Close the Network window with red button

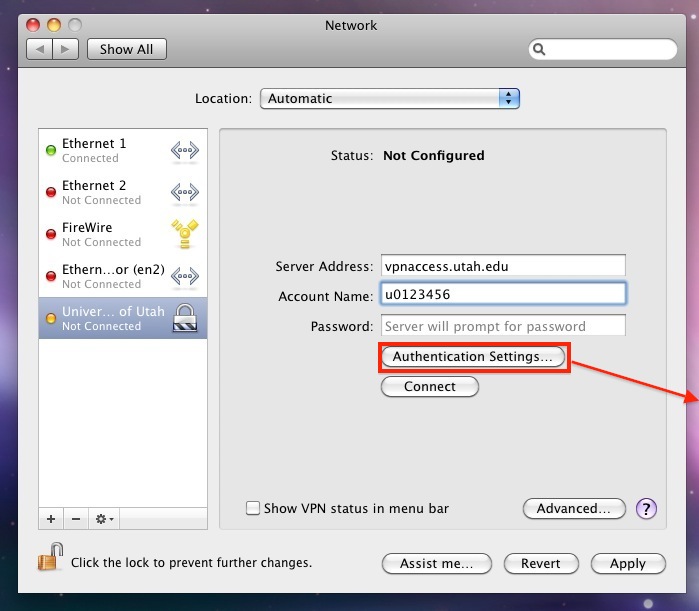[33, 25]
